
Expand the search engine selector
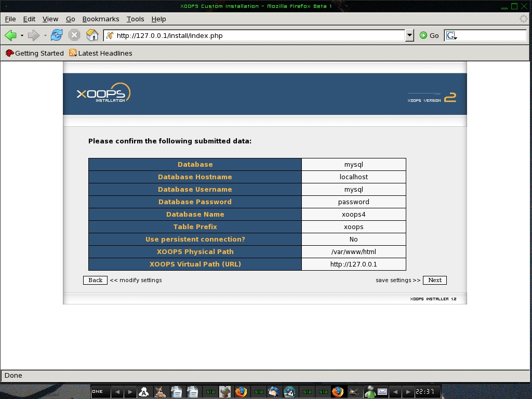[451, 36]
